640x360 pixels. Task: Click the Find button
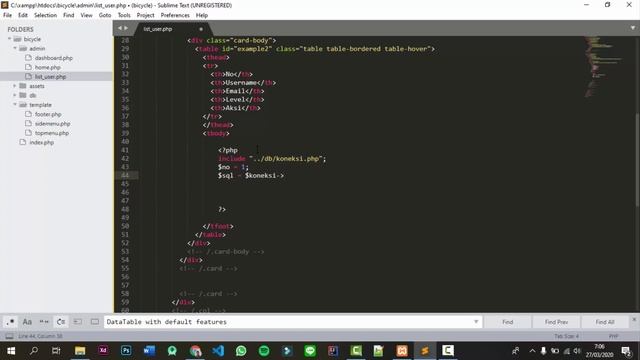click(508, 322)
